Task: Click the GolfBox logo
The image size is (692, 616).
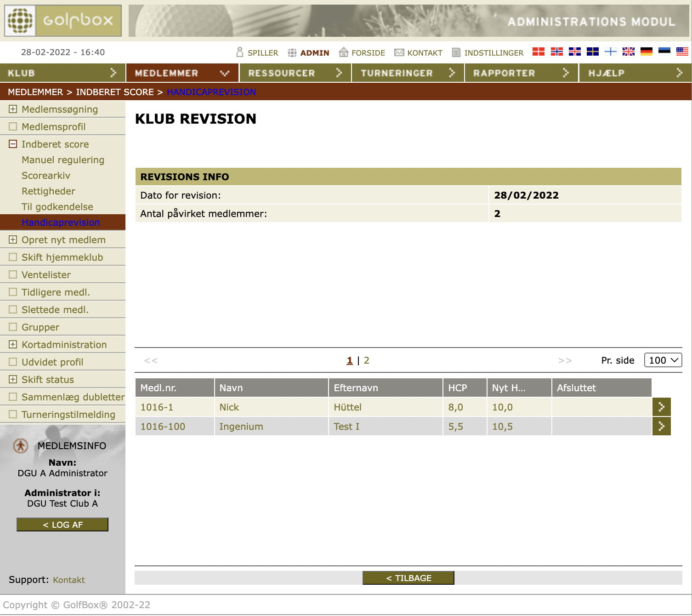Action: [63, 21]
